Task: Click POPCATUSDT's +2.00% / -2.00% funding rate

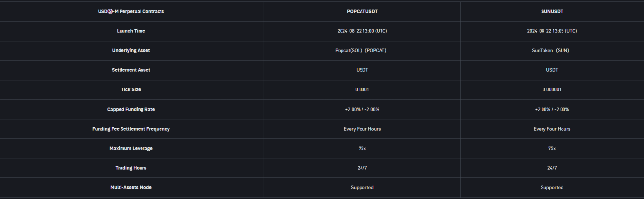Action: (x=362, y=110)
